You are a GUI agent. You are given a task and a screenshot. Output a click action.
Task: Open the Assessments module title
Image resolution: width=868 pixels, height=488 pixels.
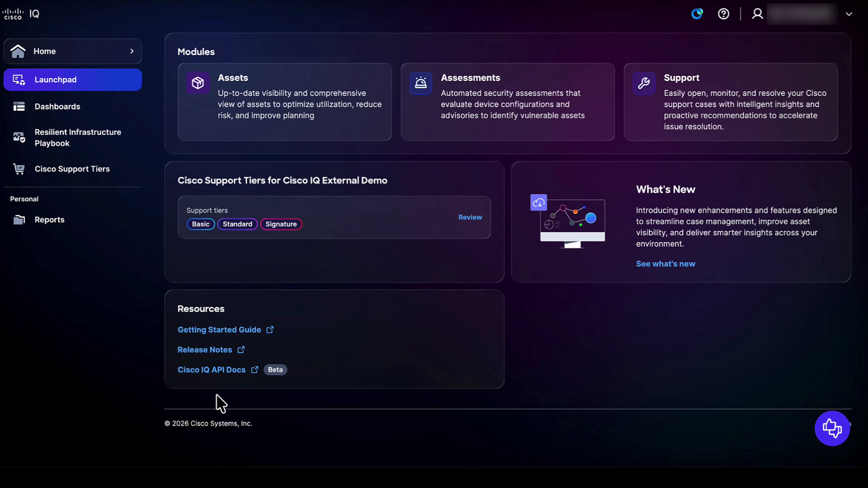pyautogui.click(x=471, y=78)
